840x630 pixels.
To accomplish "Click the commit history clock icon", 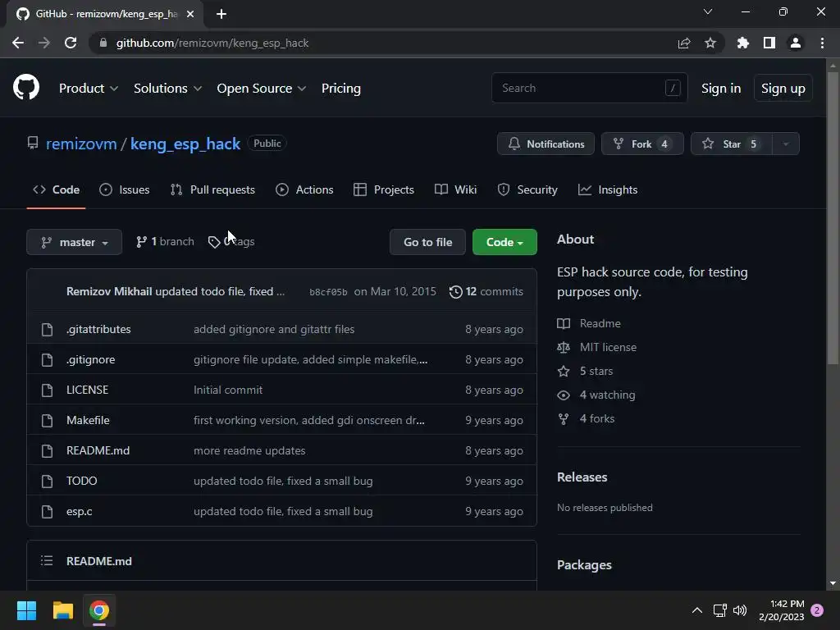I will [456, 292].
